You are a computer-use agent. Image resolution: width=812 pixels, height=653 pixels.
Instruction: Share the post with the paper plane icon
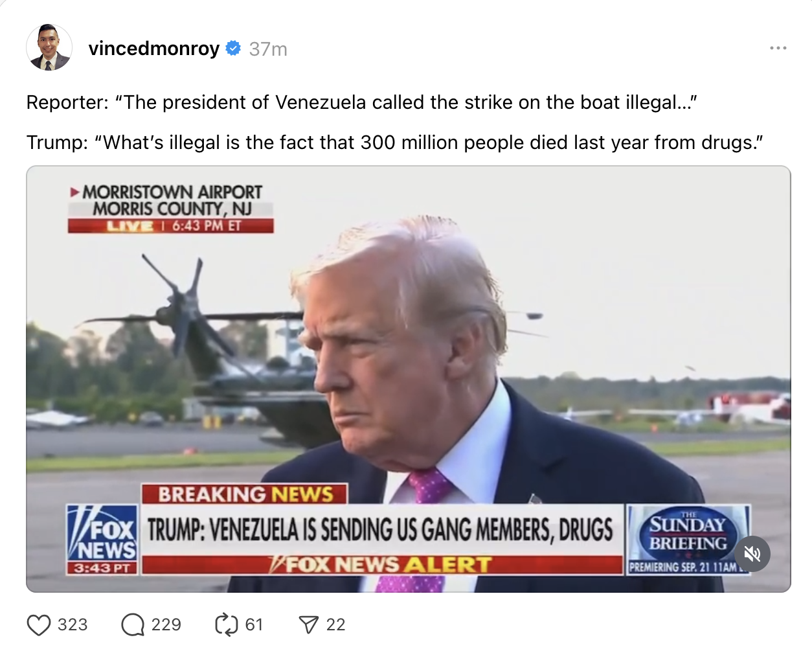(309, 625)
